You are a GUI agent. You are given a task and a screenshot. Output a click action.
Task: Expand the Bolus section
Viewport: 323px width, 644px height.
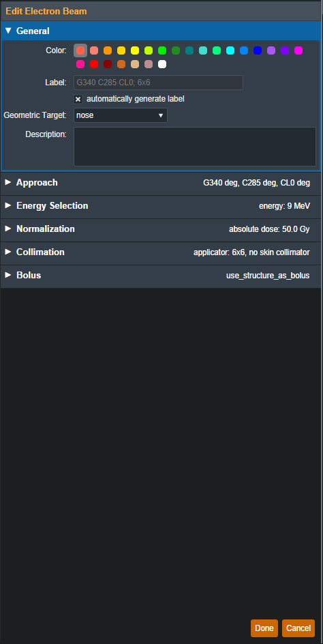[161, 275]
